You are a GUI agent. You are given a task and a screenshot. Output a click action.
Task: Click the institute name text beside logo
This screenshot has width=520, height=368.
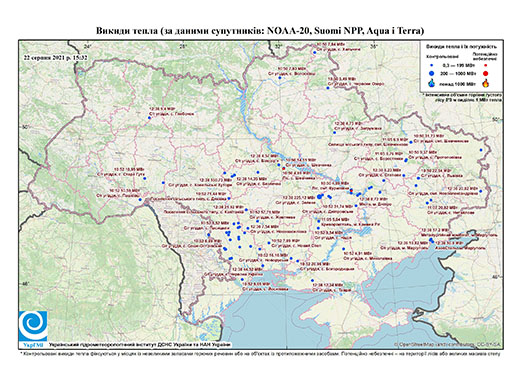click(x=140, y=344)
